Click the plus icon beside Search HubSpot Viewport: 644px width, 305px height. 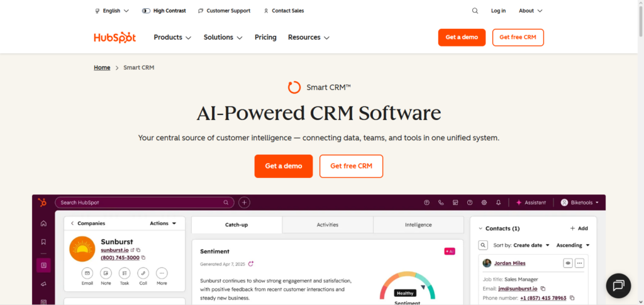[245, 202]
